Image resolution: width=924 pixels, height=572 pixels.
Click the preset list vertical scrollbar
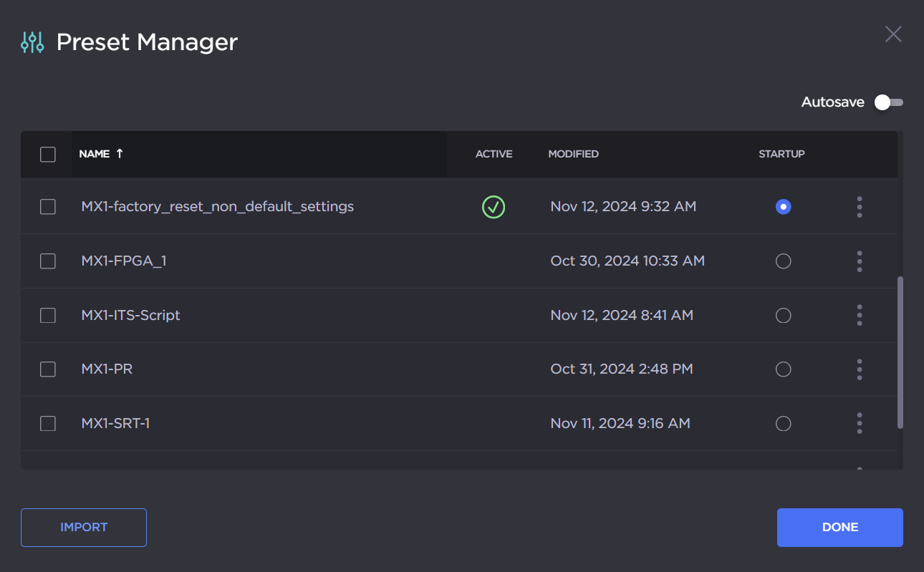[x=900, y=352]
